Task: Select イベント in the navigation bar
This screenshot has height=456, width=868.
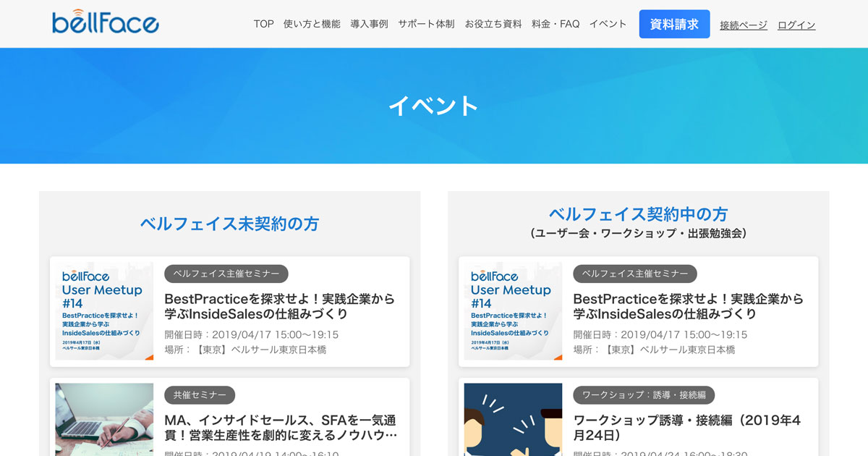Action: (608, 24)
